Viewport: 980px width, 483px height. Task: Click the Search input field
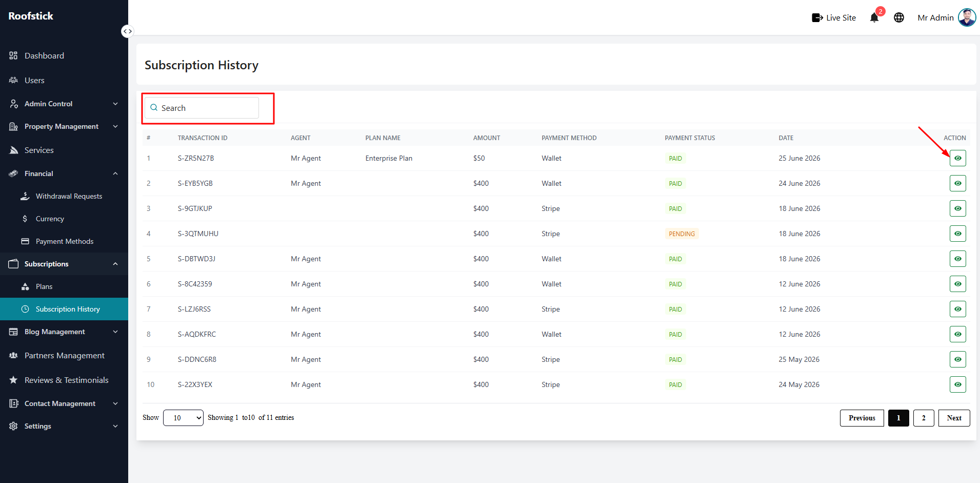tap(202, 108)
